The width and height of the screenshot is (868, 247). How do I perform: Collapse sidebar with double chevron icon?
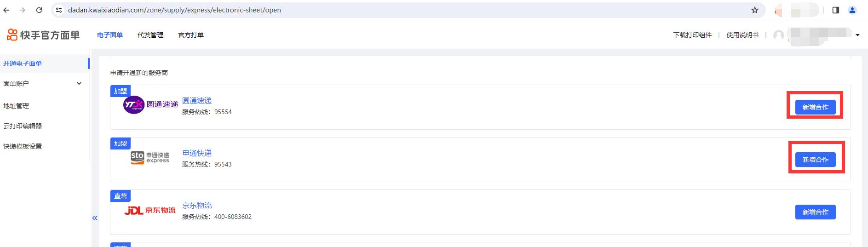(95, 218)
